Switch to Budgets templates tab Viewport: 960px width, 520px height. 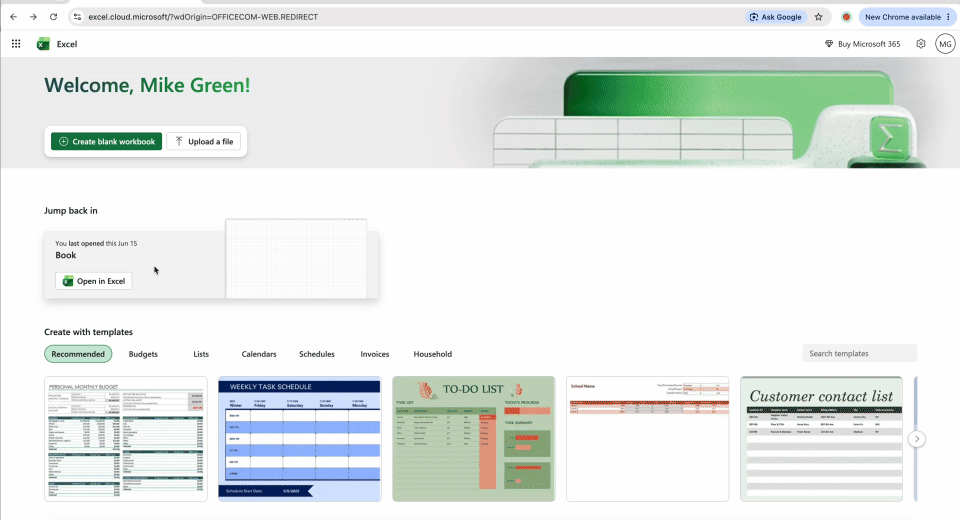point(143,354)
